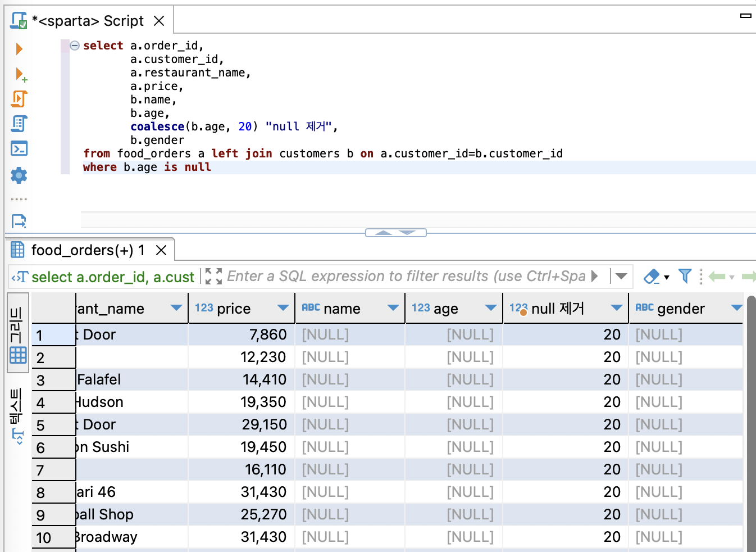Image resolution: width=756 pixels, height=552 pixels.
Task: Open the SQL console terminal icon
Action: tap(19, 148)
